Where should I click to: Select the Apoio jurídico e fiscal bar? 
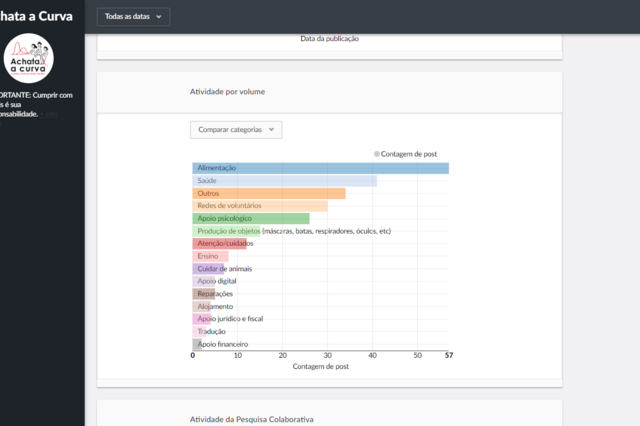(201, 319)
